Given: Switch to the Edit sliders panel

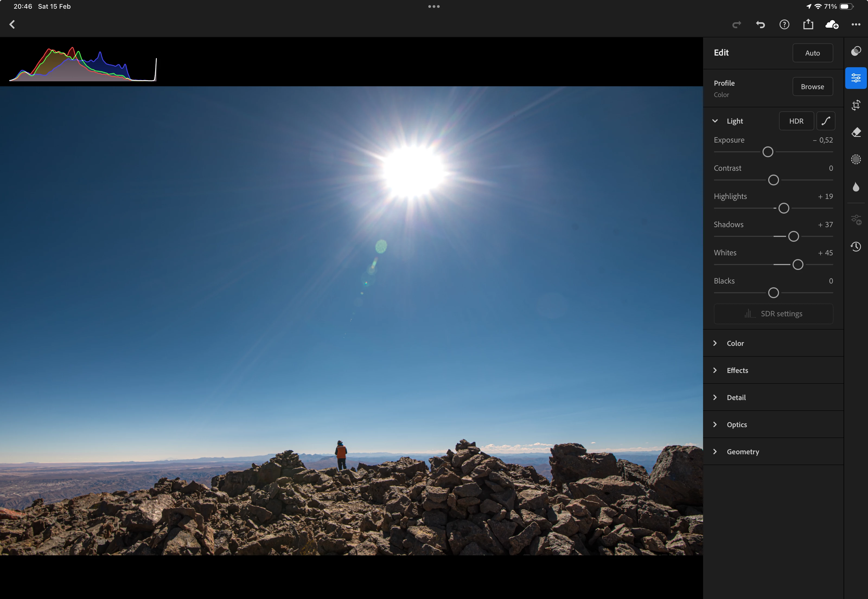Looking at the screenshot, I should [x=856, y=78].
